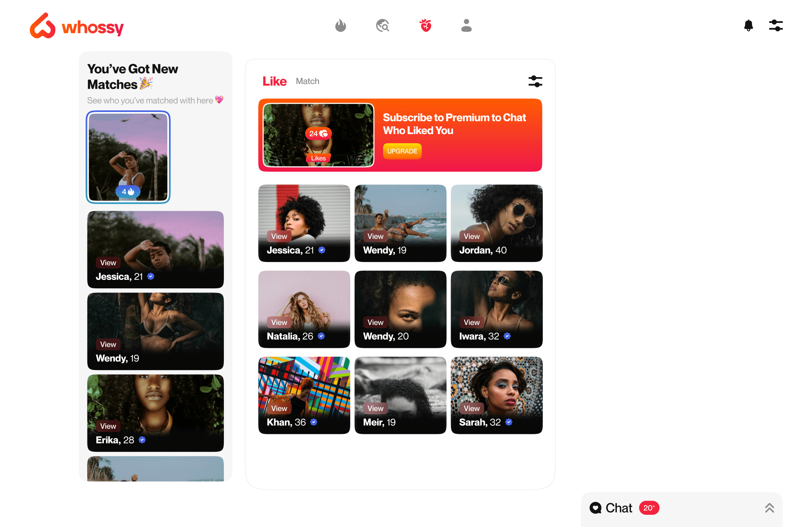Select the red heart likes nav icon
Image resolution: width=812 pixels, height=527 pixels.
pos(425,26)
